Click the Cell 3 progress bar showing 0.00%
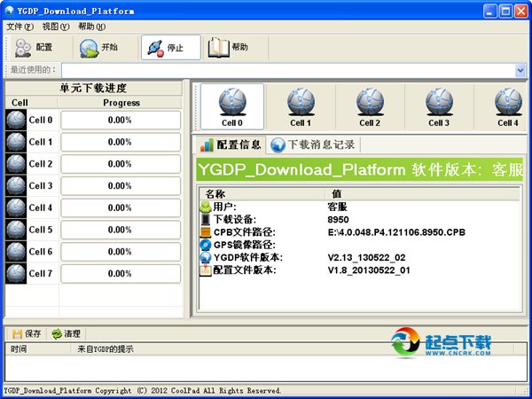Screen dimensions: 532x399 (121, 185)
